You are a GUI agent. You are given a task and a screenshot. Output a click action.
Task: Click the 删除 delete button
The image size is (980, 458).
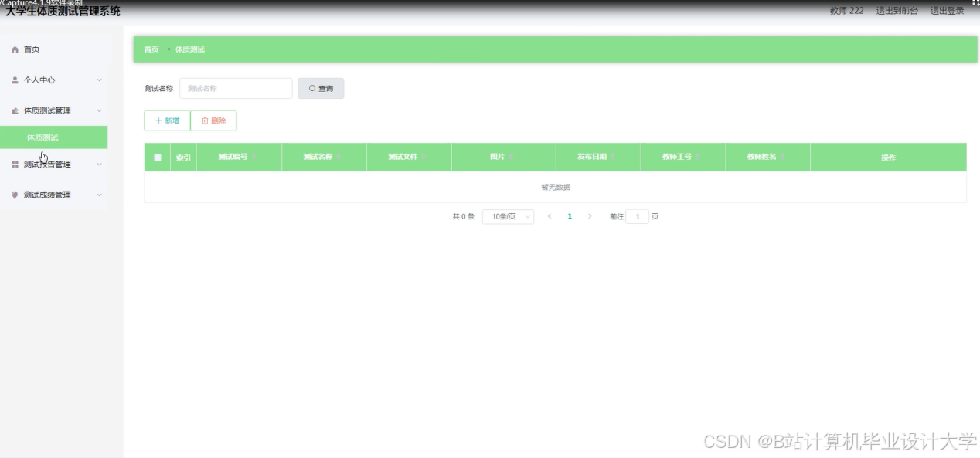213,120
